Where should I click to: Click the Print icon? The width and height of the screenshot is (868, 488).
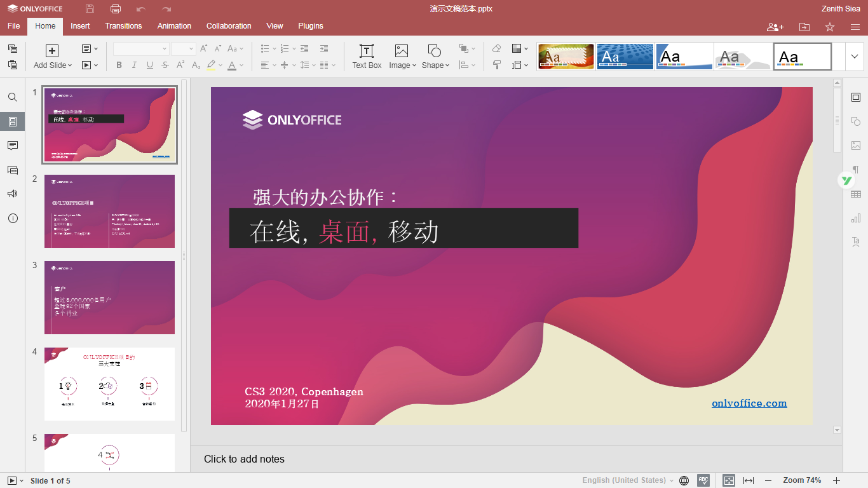116,9
